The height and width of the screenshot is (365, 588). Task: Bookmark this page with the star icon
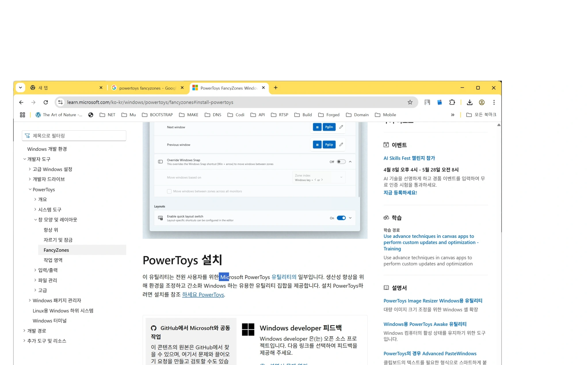point(410,102)
